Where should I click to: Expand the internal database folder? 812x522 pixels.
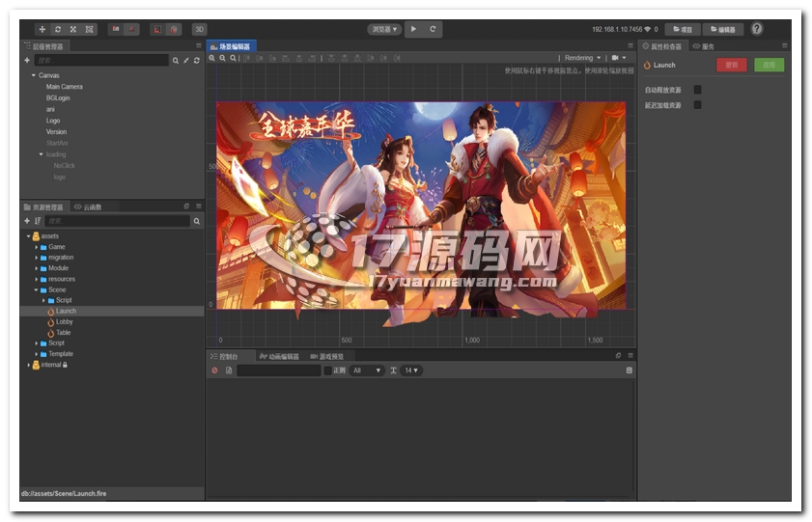[x=28, y=366]
